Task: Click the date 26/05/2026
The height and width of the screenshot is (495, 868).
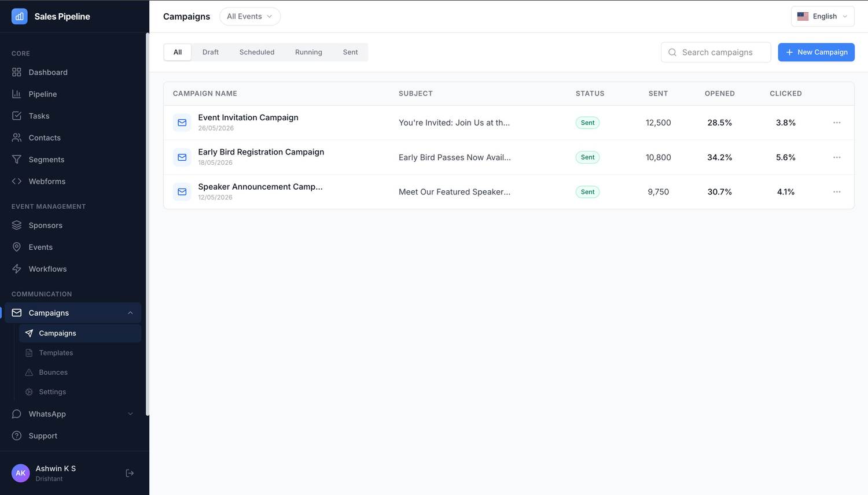Action: click(x=216, y=128)
